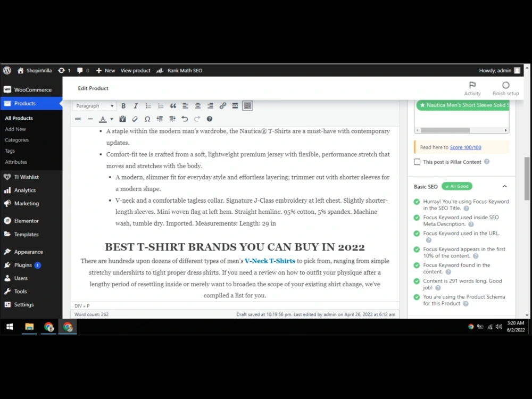Undo the last edit
The image size is (532, 399).
coord(185,119)
